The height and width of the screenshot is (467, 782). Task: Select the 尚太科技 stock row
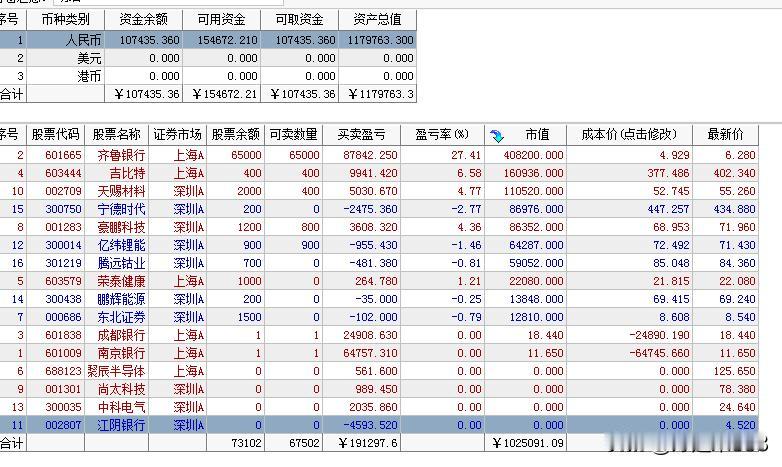click(x=379, y=389)
